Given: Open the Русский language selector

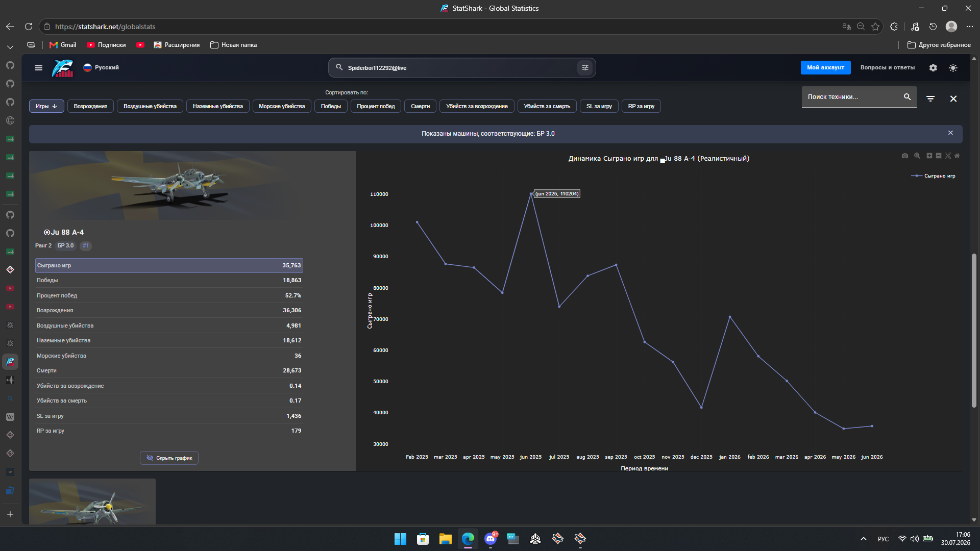Looking at the screenshot, I should [101, 67].
